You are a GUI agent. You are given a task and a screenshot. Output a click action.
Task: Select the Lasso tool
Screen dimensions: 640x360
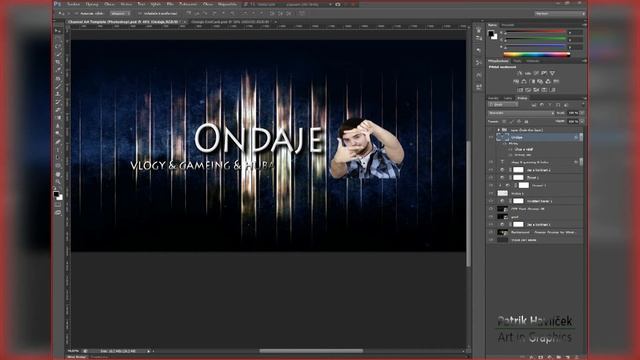(58, 46)
